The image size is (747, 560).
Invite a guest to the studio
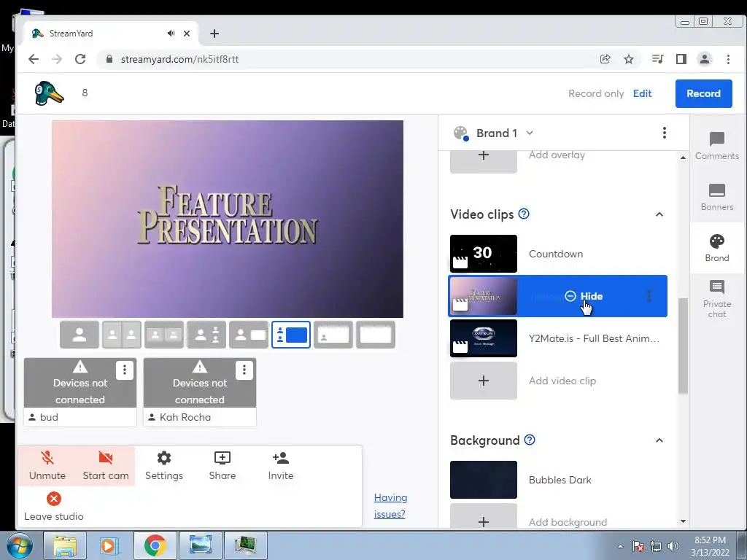[281, 466]
